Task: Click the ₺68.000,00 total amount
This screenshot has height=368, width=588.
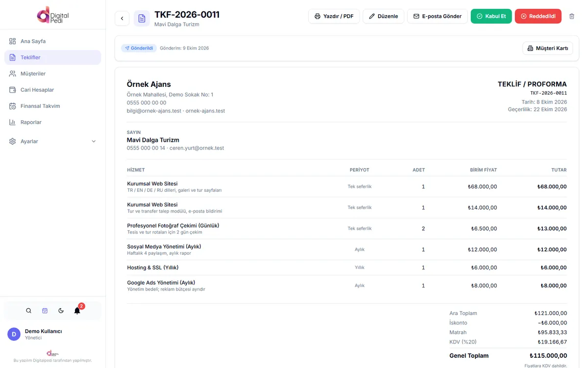Action: click(552, 186)
